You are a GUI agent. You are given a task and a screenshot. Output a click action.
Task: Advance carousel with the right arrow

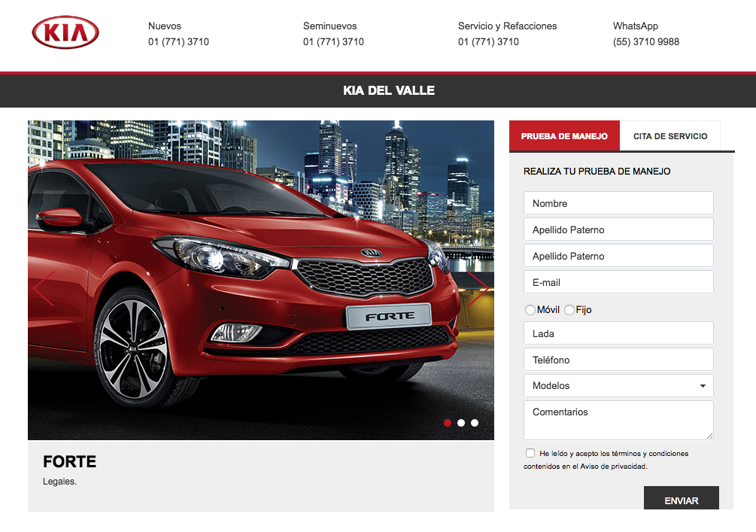pos(478,288)
